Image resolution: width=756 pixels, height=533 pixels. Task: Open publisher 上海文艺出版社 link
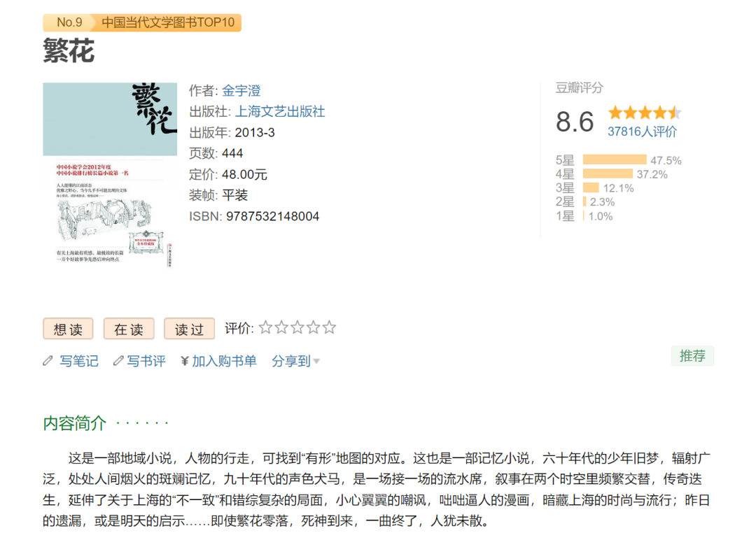coord(280,112)
